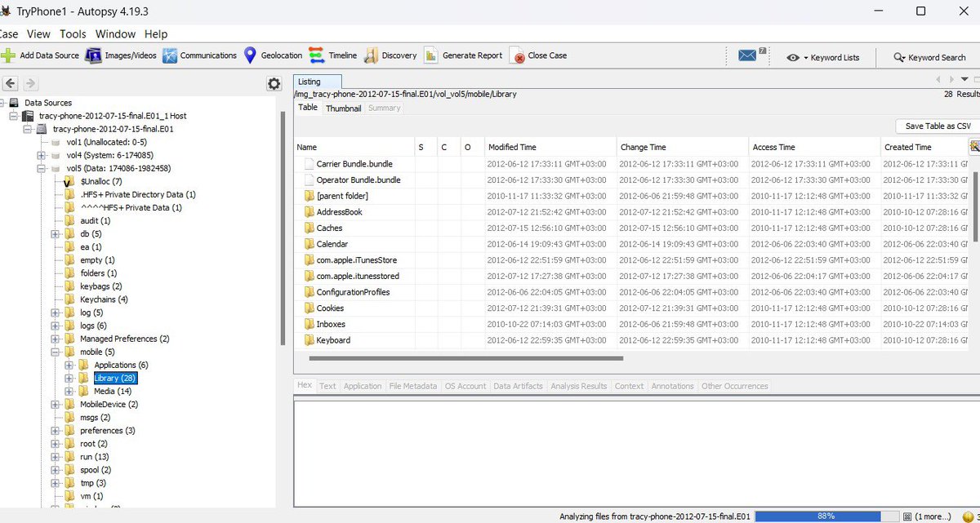Expand vol4 (System: 6-174085) node
Screen dimensions: 980x523
(x=41, y=155)
